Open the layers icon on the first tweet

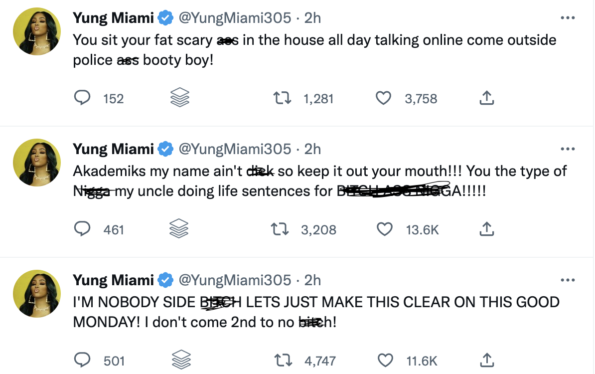[x=179, y=97]
